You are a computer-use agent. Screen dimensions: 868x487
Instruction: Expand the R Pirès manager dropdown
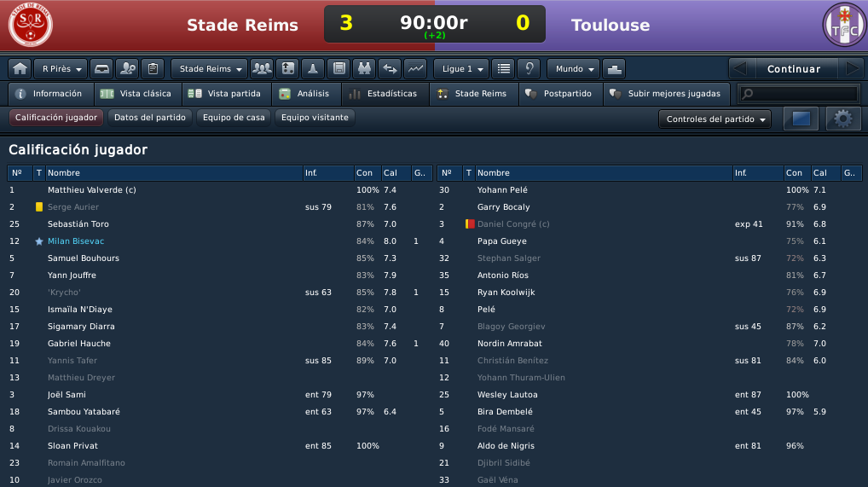tap(61, 69)
